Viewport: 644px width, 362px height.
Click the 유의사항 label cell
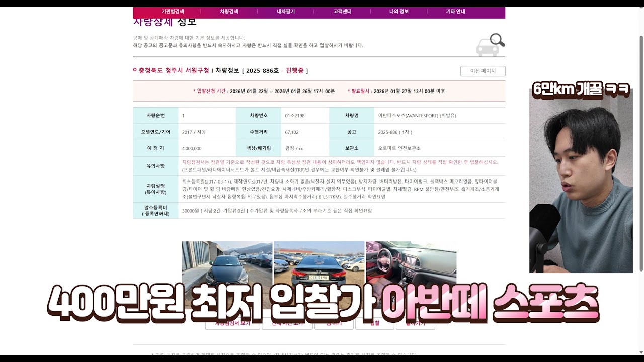(155, 166)
